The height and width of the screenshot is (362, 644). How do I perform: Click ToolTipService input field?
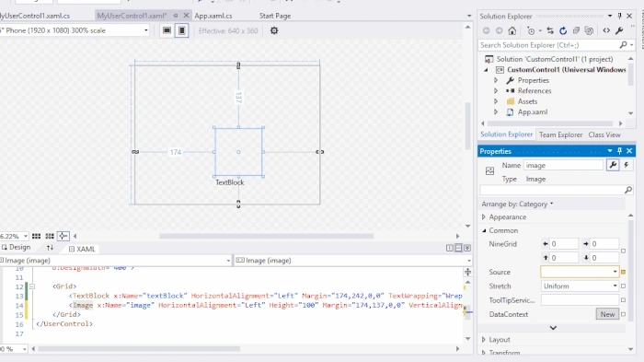[580, 300]
